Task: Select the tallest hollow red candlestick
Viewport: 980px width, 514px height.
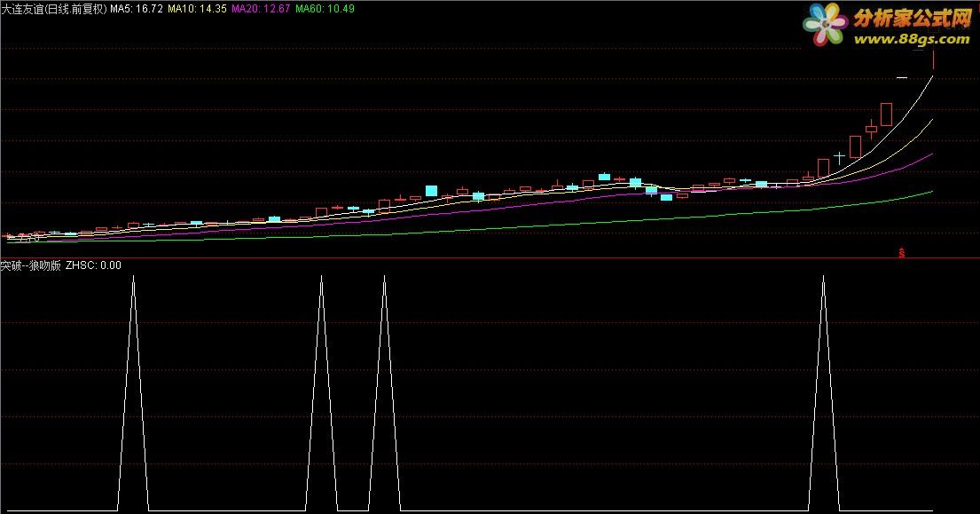Action: tap(886, 115)
